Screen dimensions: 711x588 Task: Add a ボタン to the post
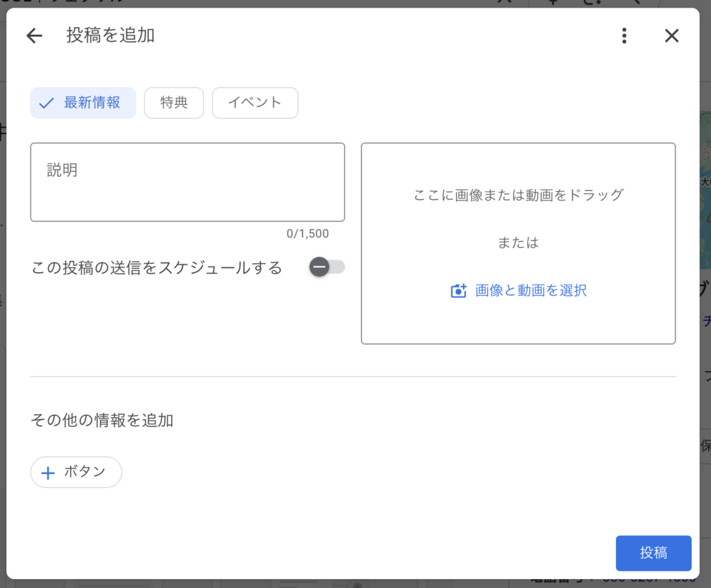tap(76, 472)
